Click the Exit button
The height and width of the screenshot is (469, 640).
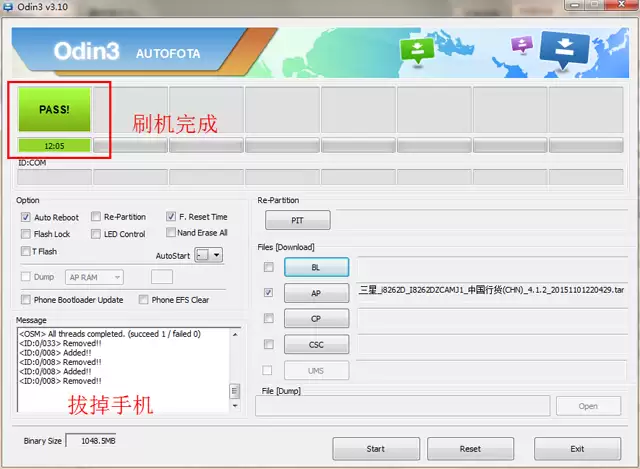tap(577, 448)
